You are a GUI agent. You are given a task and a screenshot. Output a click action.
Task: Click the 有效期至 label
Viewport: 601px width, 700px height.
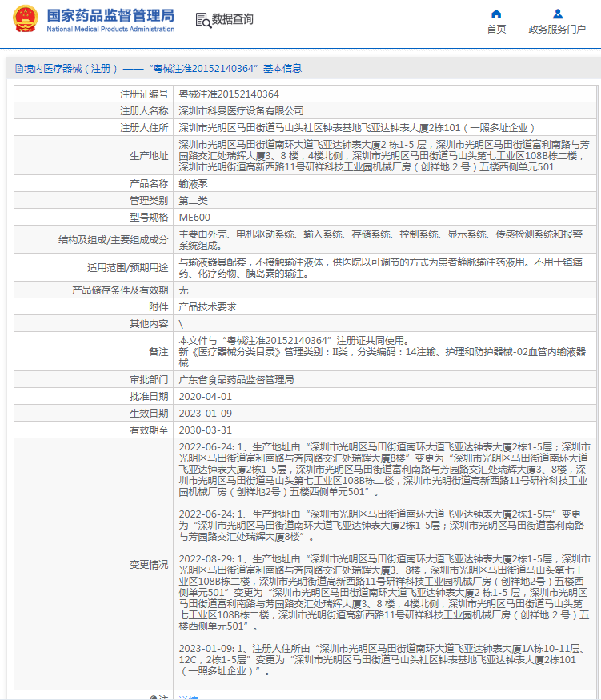point(149,430)
